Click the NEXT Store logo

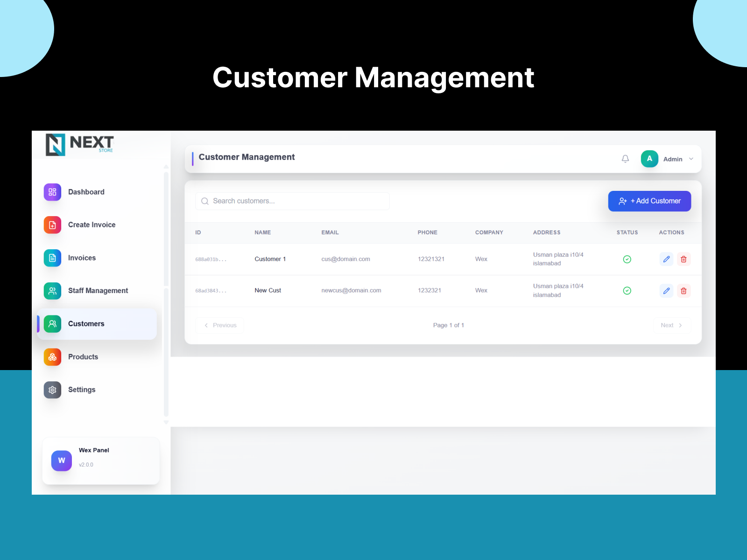point(80,144)
